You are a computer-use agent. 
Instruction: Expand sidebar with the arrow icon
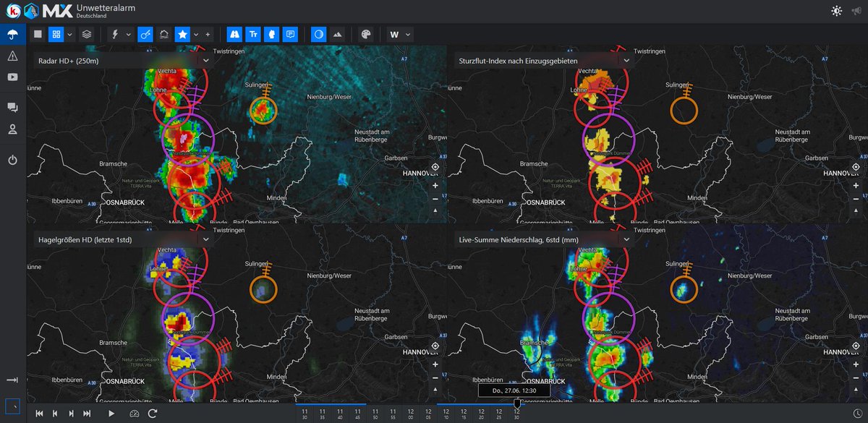12,380
